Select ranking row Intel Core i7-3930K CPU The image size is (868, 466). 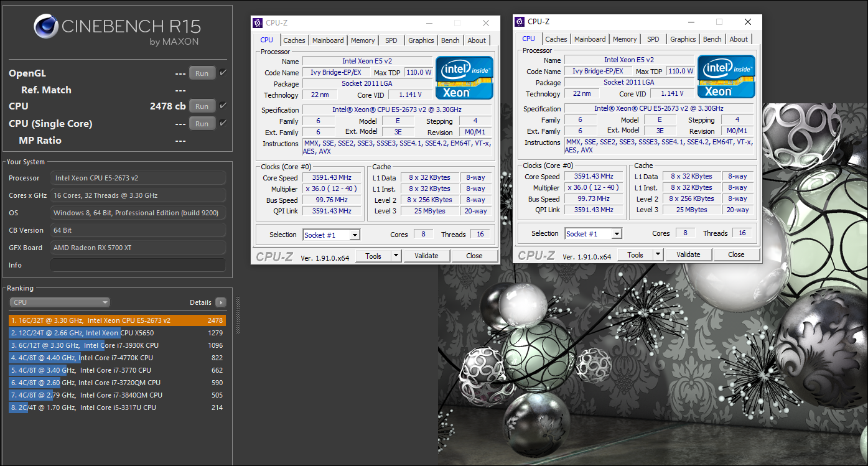(x=118, y=345)
